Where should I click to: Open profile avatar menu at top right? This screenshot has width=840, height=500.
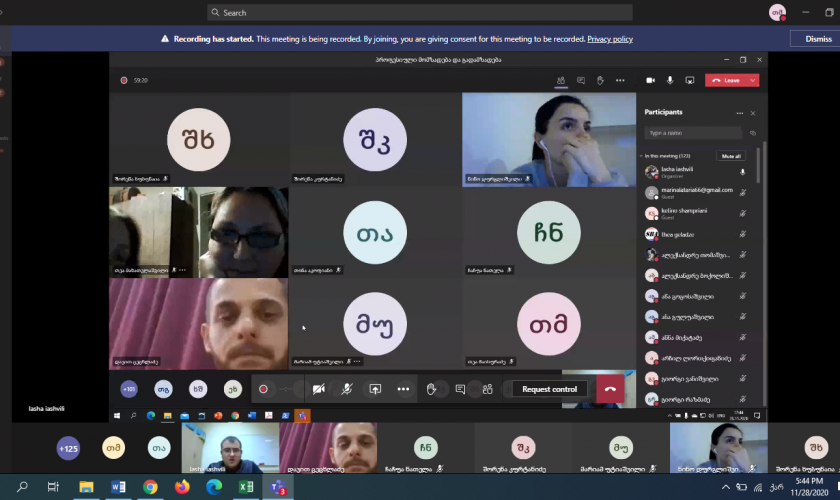(777, 12)
